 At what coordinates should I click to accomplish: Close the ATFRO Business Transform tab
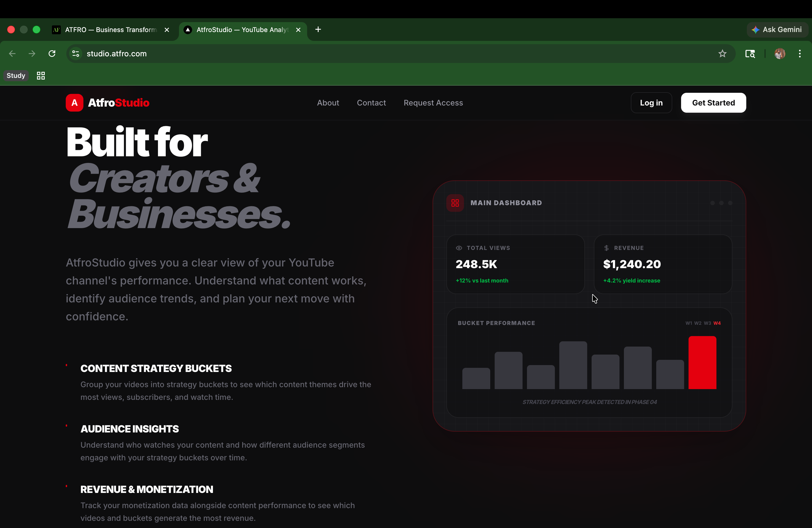167,30
